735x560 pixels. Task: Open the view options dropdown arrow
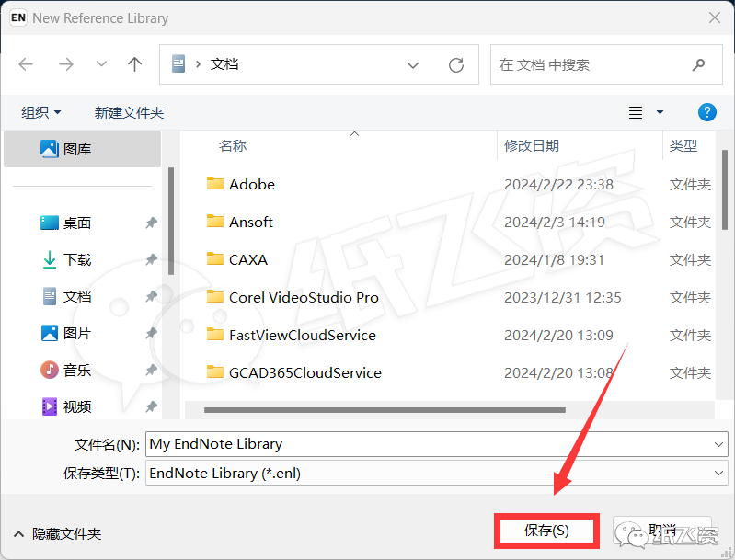click(x=660, y=112)
